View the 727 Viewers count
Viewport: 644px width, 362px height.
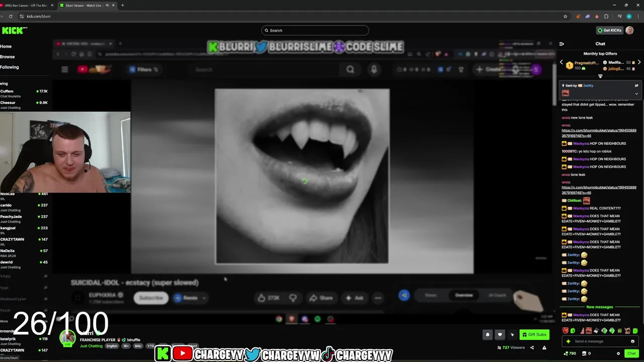511,347
